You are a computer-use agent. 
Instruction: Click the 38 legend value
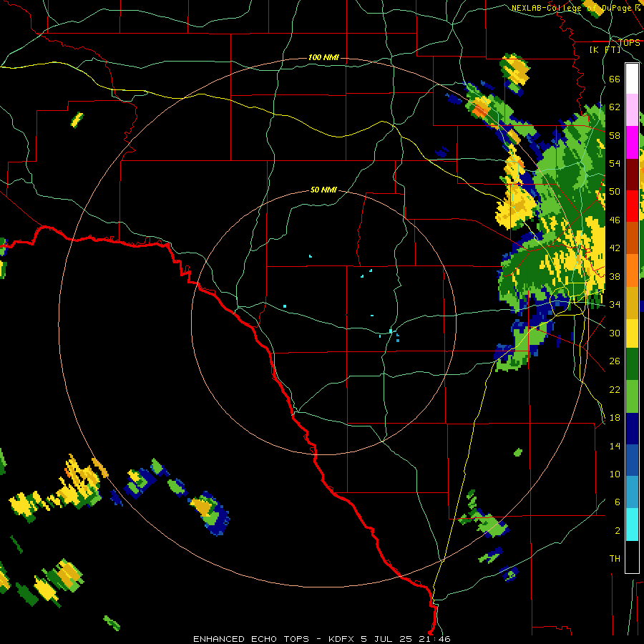click(615, 276)
